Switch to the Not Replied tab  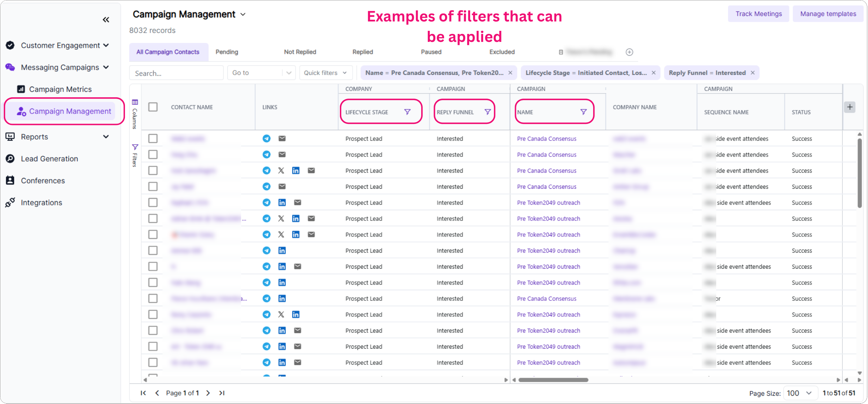[300, 52]
